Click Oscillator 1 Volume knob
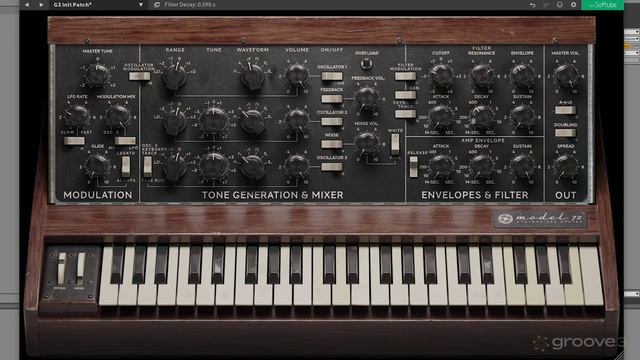 pyautogui.click(x=297, y=76)
